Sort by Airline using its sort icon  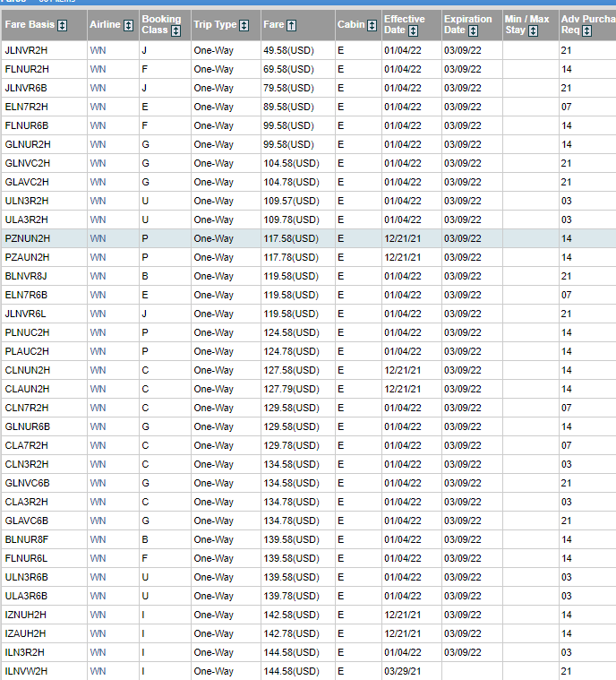point(128,25)
